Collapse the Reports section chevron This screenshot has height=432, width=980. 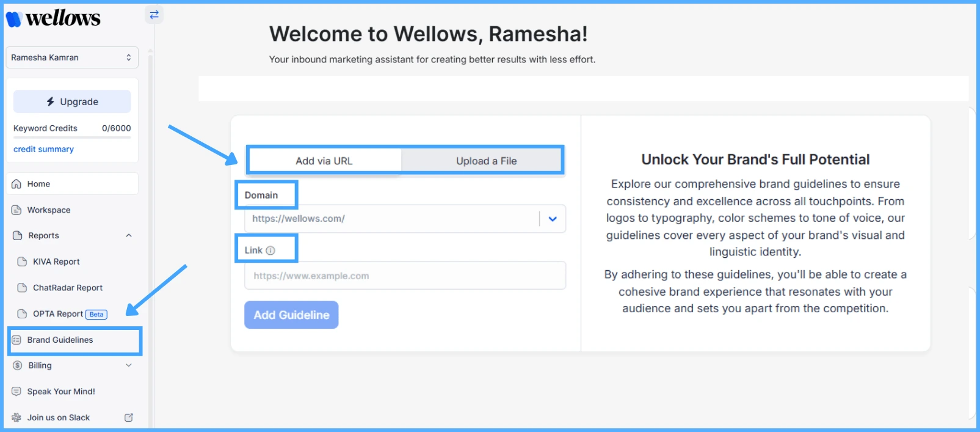point(129,236)
